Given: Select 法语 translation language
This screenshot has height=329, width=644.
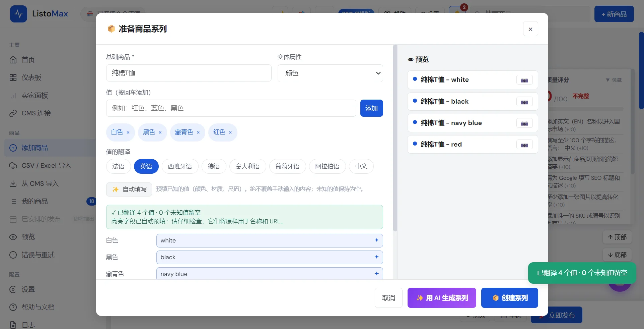Looking at the screenshot, I should (118, 166).
